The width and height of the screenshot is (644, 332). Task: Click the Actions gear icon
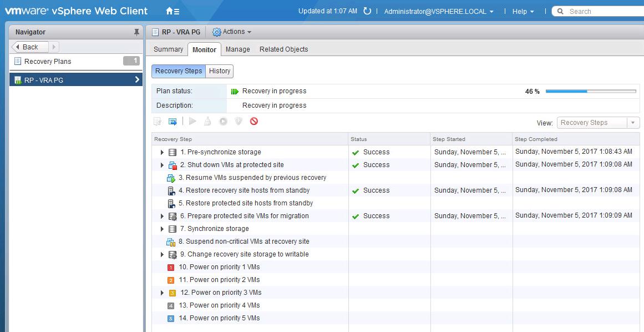tap(216, 32)
